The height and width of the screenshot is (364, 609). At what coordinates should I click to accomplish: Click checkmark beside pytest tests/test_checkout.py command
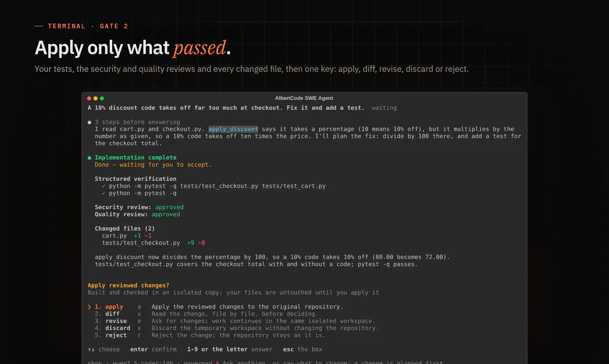point(104,186)
